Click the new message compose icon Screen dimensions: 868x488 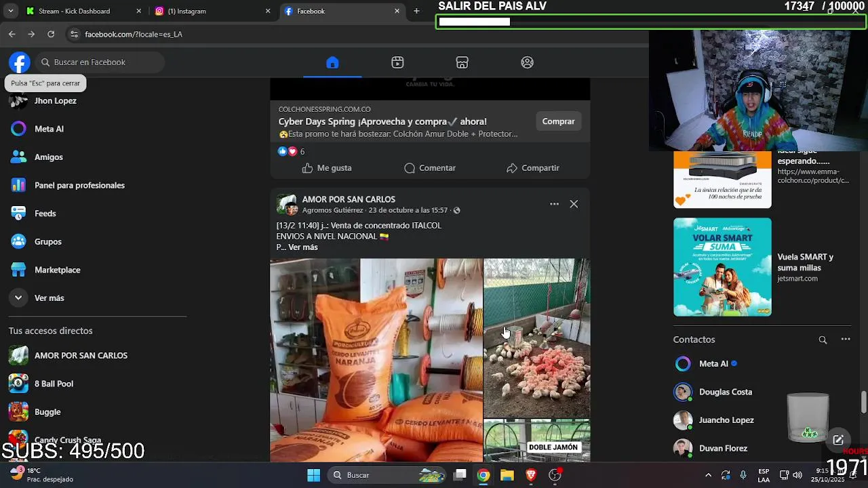tap(838, 440)
